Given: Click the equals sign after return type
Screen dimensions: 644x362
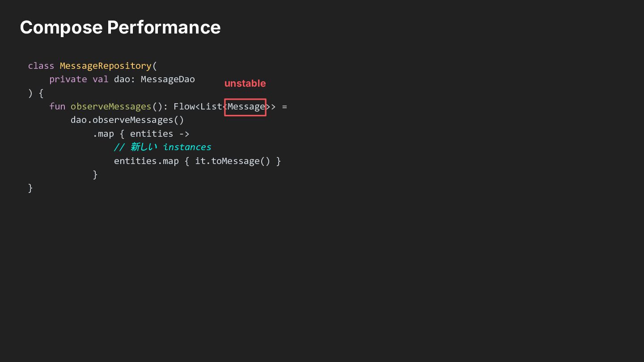Looking at the screenshot, I should 284,107.
